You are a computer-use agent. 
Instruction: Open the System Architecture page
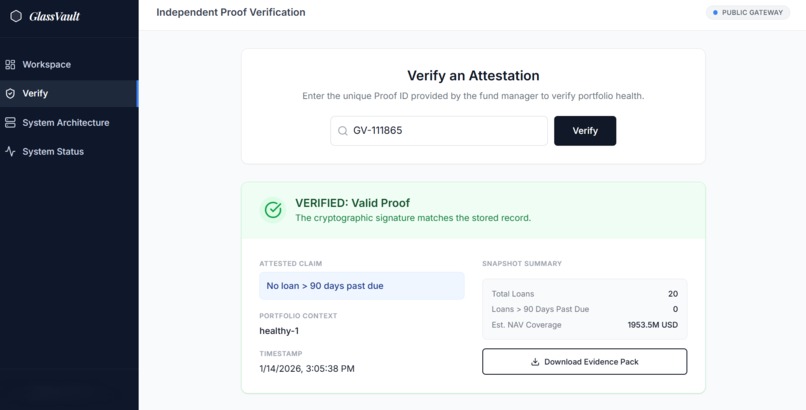pyautogui.click(x=66, y=123)
